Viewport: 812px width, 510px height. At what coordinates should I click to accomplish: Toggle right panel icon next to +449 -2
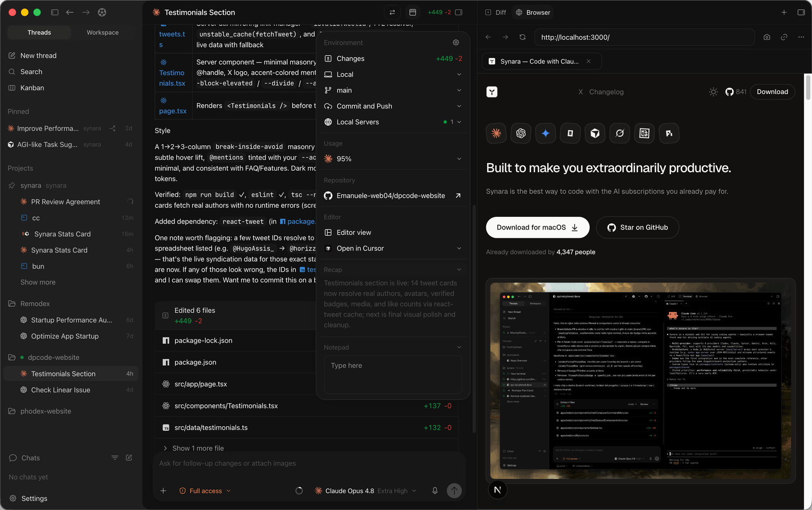pos(459,12)
